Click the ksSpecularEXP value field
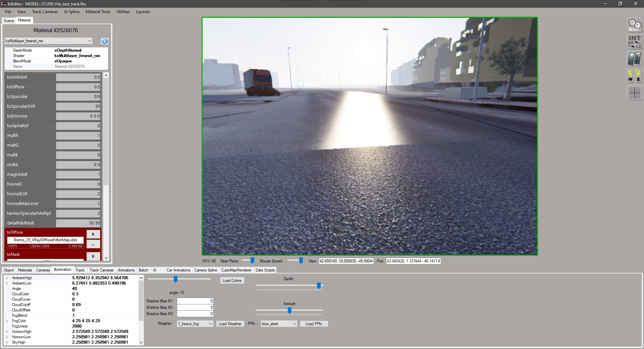 pos(78,106)
